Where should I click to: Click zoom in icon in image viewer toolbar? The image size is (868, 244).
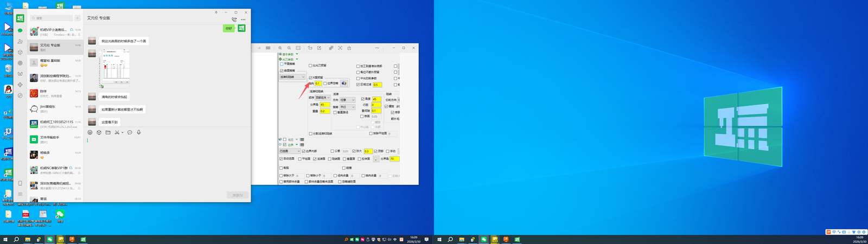tap(280, 48)
